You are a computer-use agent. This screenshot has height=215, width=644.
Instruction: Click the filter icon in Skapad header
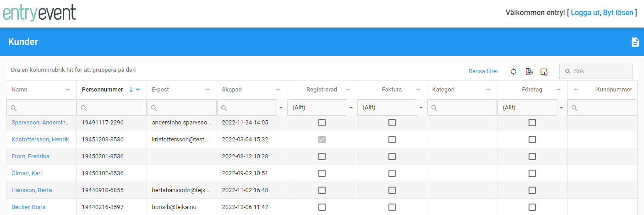278,90
